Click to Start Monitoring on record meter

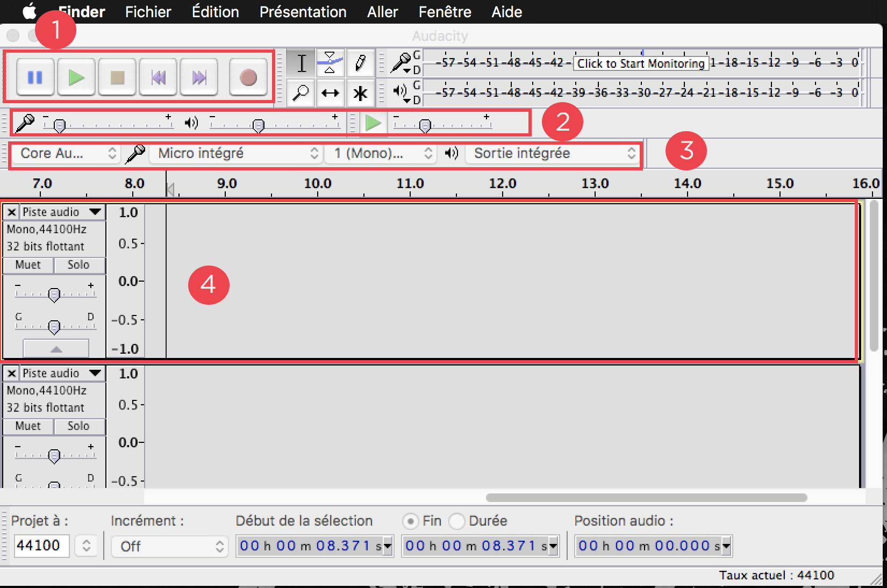(640, 63)
